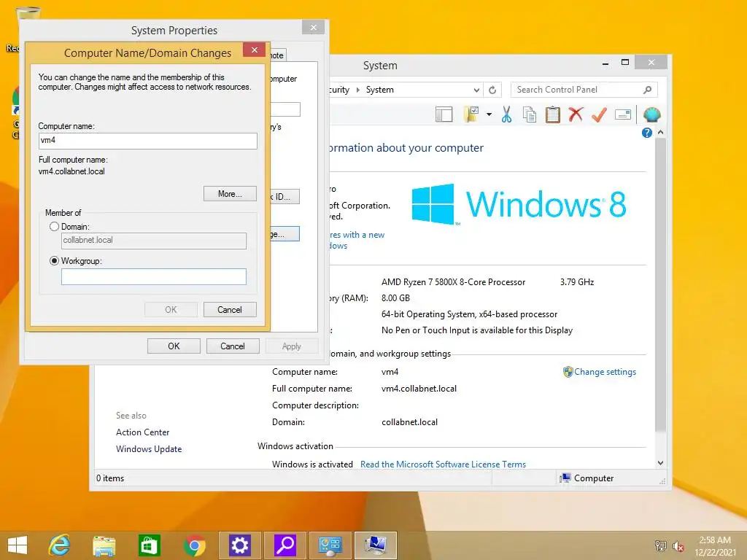Click the Change settings link
The width and height of the screenshot is (747, 560).
click(x=605, y=372)
